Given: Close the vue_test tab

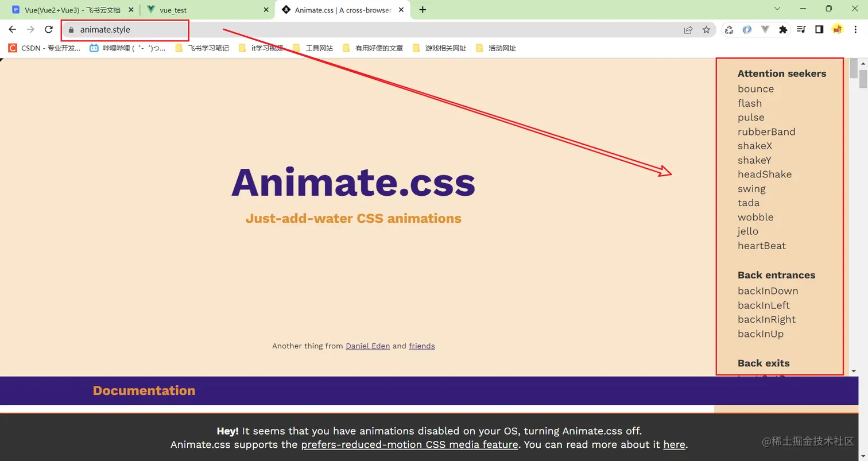Looking at the screenshot, I should pos(266,10).
